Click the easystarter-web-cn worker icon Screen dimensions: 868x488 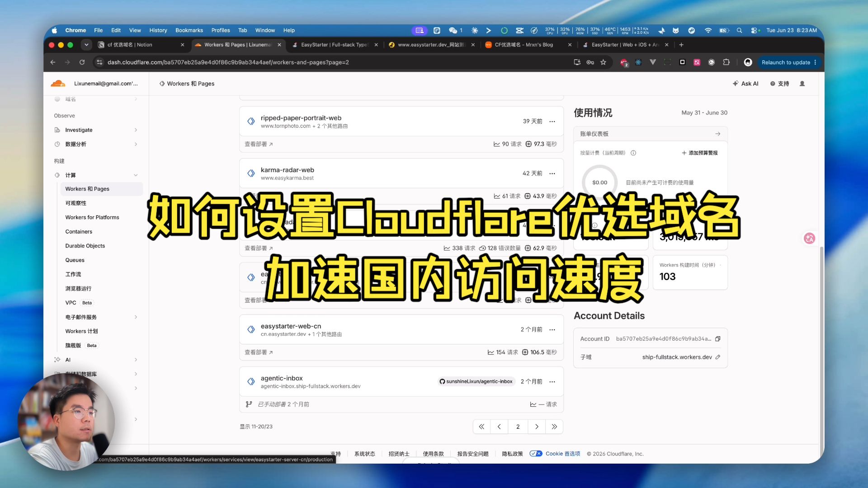[x=251, y=329]
